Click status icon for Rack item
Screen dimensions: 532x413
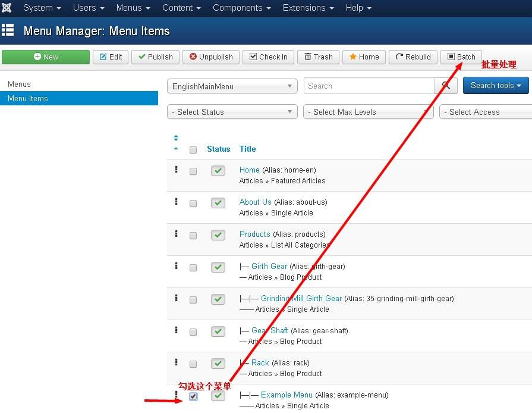[218, 364]
